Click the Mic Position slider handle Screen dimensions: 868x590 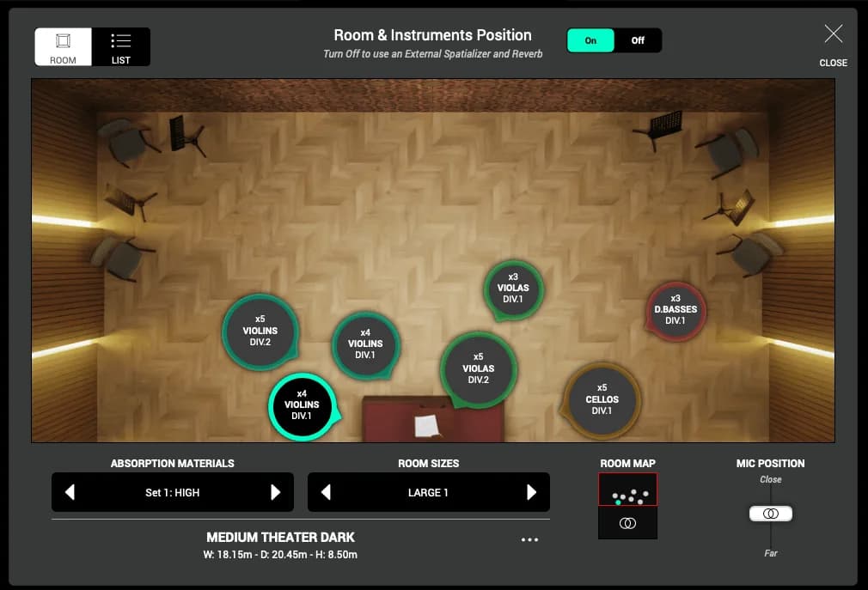pos(771,514)
